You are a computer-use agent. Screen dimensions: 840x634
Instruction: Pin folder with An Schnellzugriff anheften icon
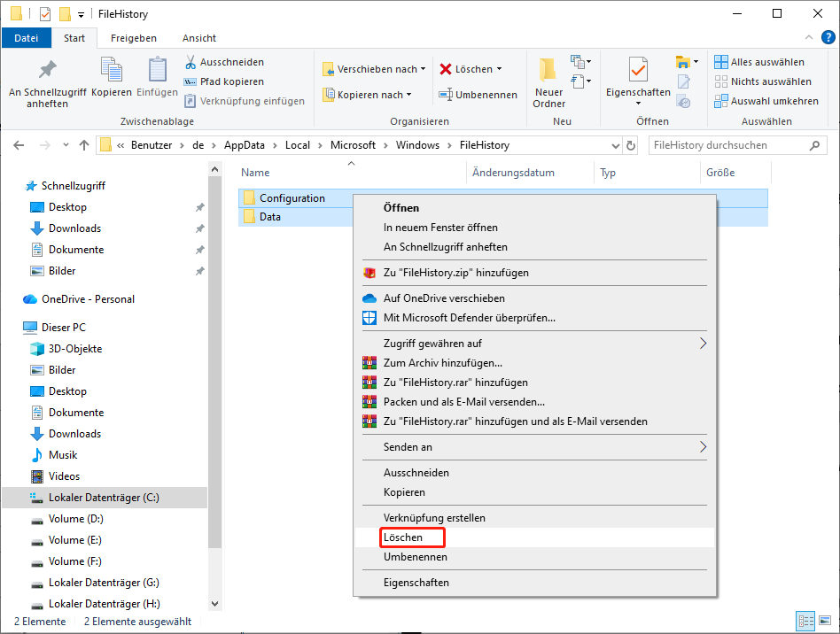tap(48, 70)
